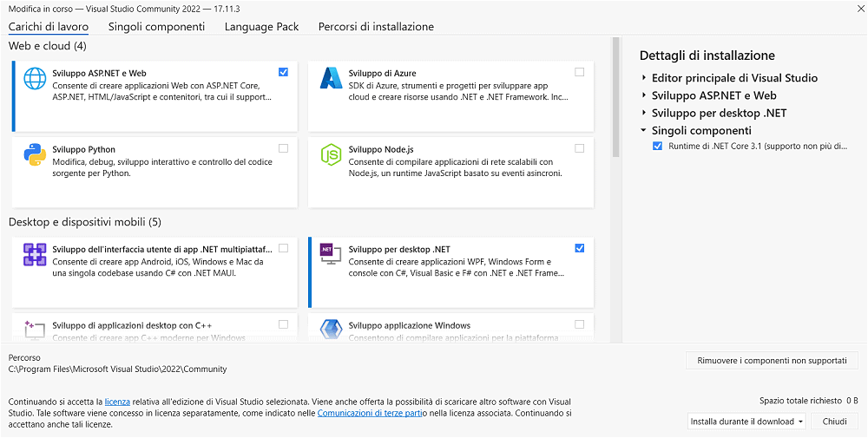Viewport: 868px width, 438px height.
Task: Click the Chiudi button
Action: pos(834,422)
